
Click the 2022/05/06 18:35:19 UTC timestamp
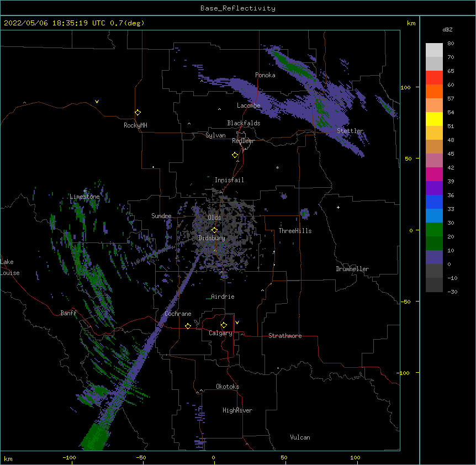coord(55,23)
